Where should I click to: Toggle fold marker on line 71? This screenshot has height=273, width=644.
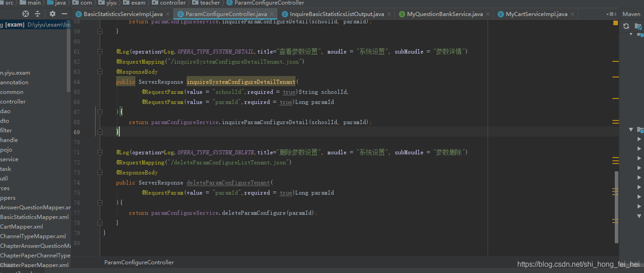click(x=100, y=153)
